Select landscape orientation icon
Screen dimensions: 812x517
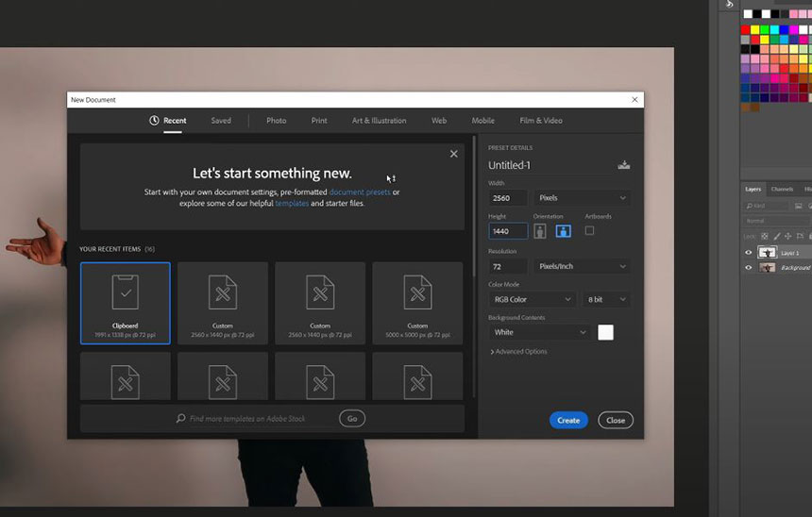pos(564,231)
